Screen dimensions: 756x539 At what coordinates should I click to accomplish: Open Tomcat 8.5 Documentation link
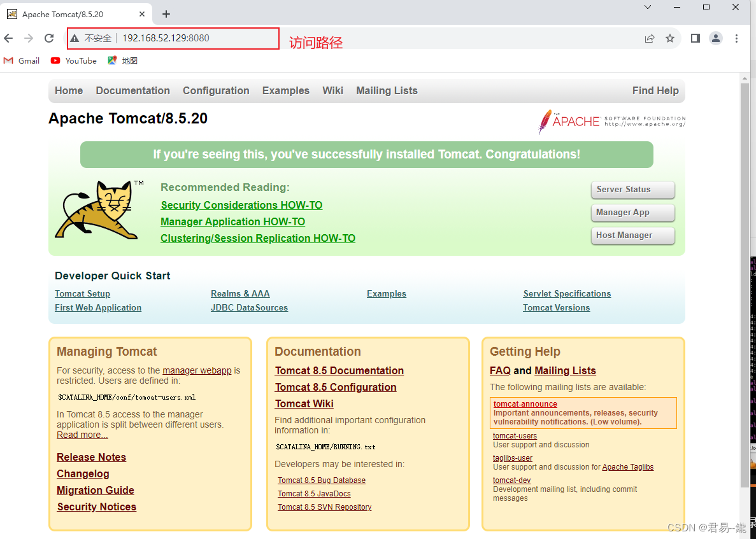(339, 370)
